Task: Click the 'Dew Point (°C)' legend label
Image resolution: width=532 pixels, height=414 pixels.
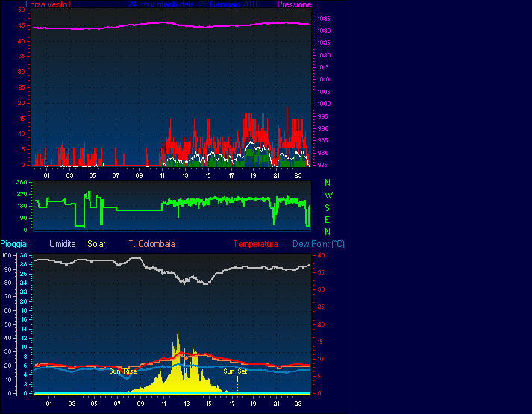Action: pyautogui.click(x=319, y=244)
